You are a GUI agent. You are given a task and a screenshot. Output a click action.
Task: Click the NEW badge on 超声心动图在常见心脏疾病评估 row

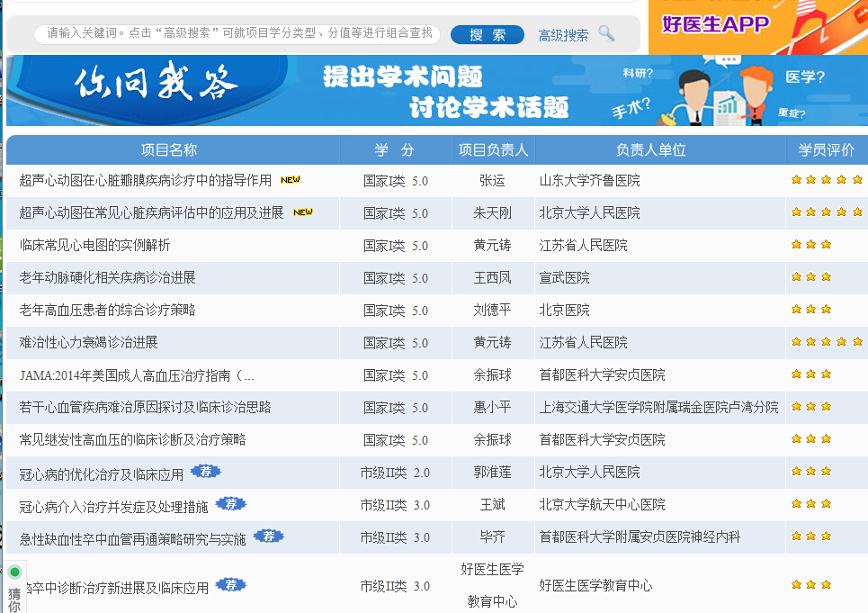click(303, 212)
